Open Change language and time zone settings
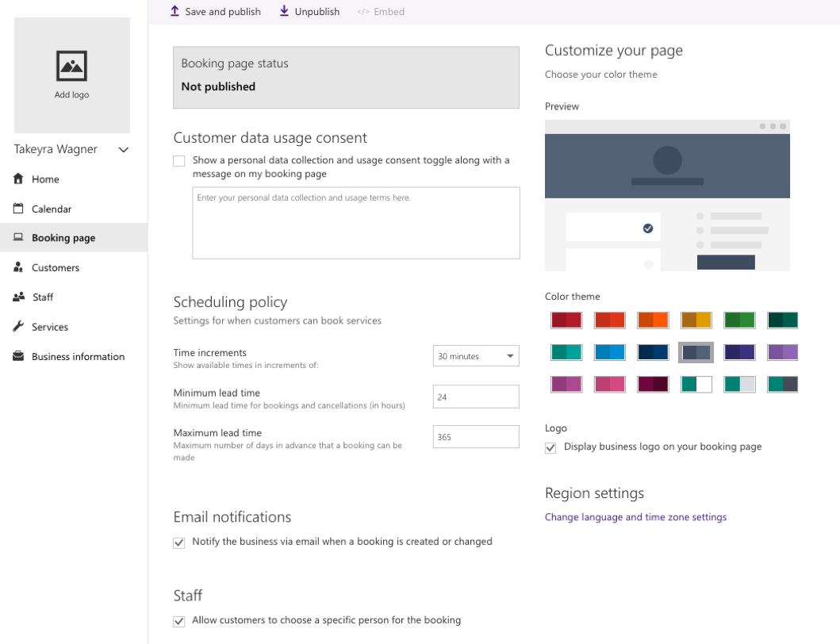This screenshot has width=840, height=644. (x=635, y=516)
